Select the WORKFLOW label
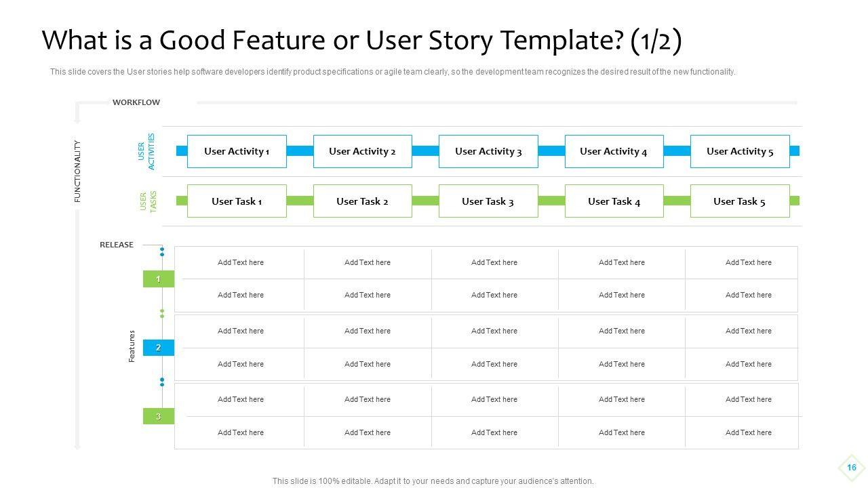868x488 pixels. pos(136,102)
